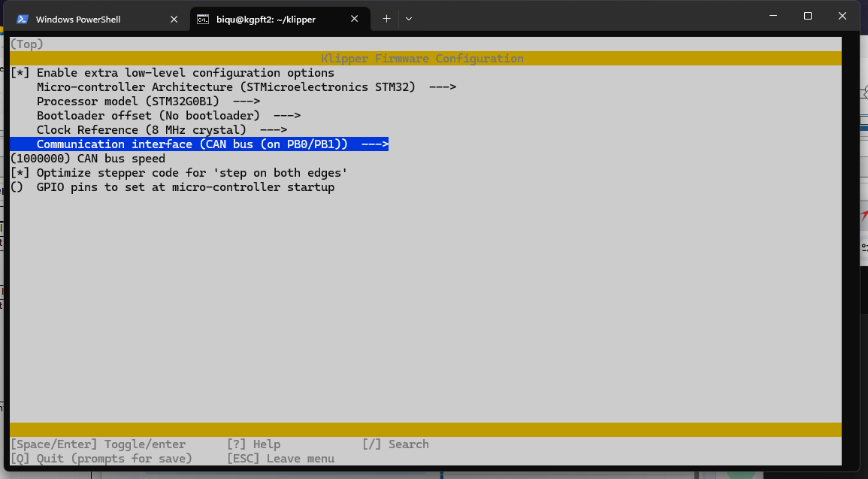Screen dimensions: 868x479
Task: Open Clock Reference (8 MHz crystal) submenu
Action: [x=162, y=130]
